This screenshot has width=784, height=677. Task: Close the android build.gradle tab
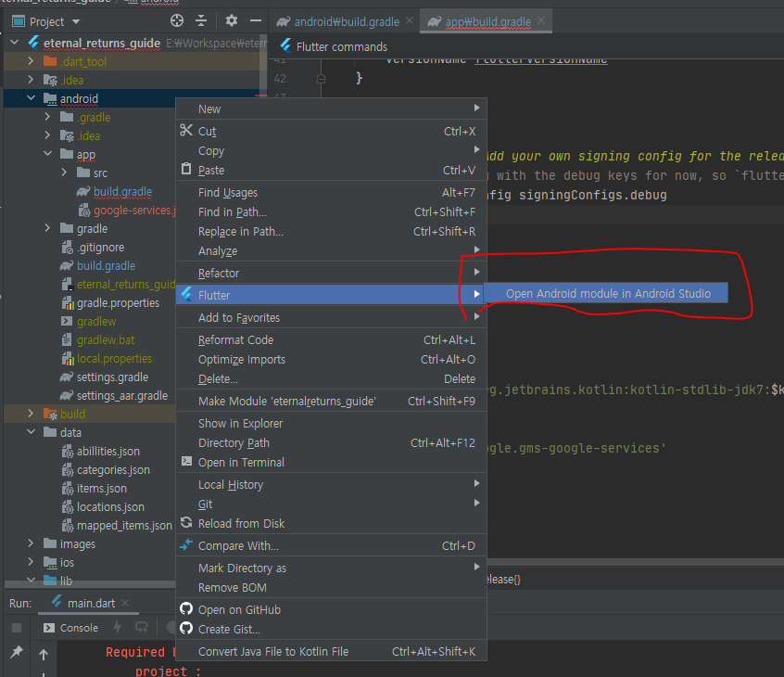point(410,20)
